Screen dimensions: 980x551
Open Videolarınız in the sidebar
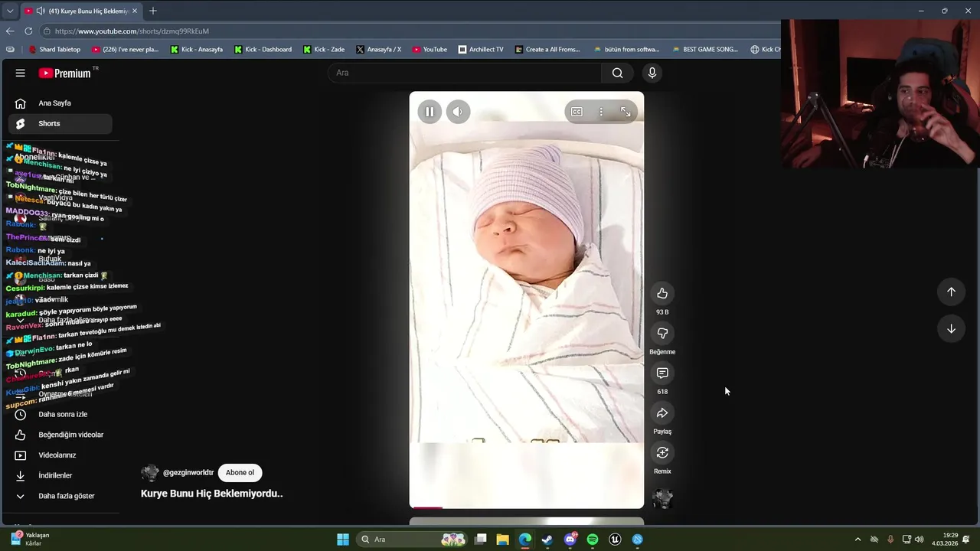tap(60, 455)
